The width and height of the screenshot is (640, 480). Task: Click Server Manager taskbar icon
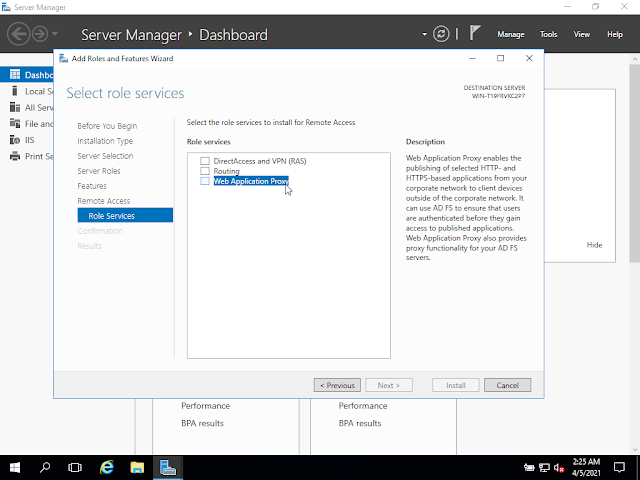tap(168, 467)
